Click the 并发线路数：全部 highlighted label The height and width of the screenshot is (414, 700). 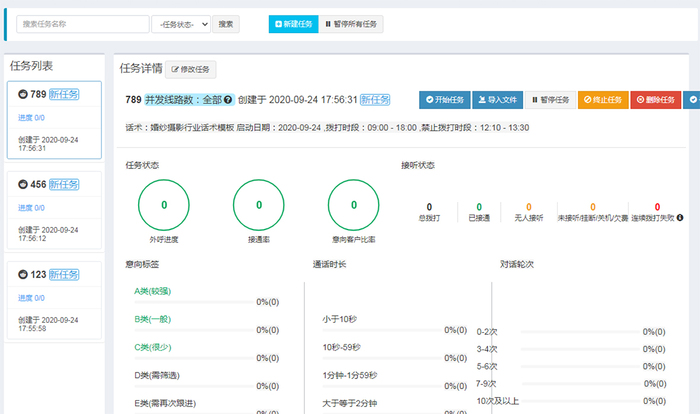[x=189, y=100]
